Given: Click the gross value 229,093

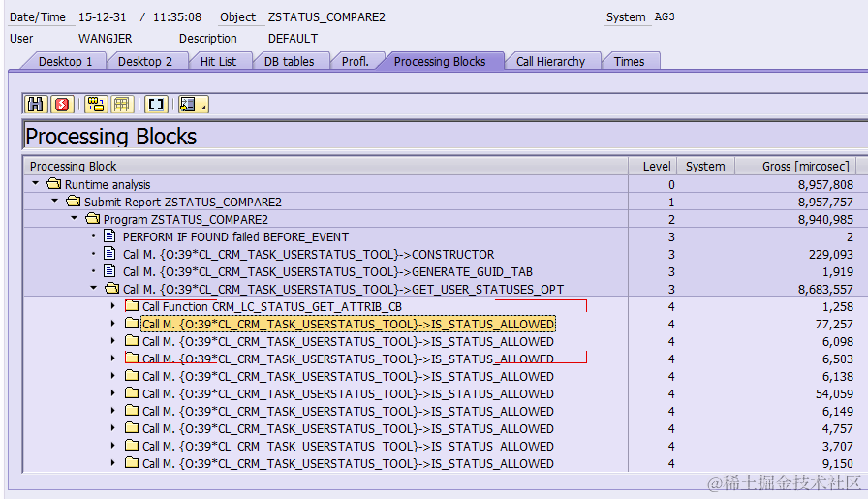Looking at the screenshot, I should click(830, 254).
